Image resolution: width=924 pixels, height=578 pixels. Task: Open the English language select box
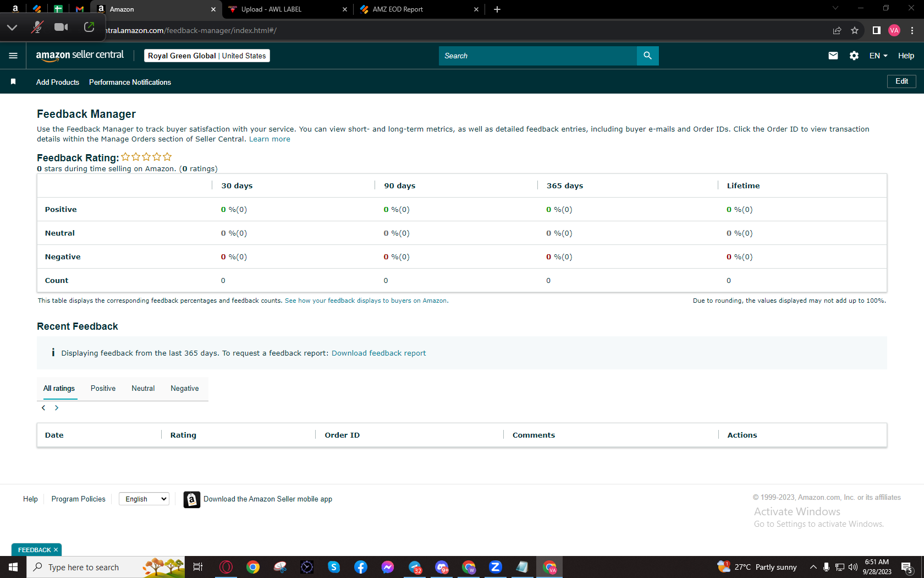point(144,499)
